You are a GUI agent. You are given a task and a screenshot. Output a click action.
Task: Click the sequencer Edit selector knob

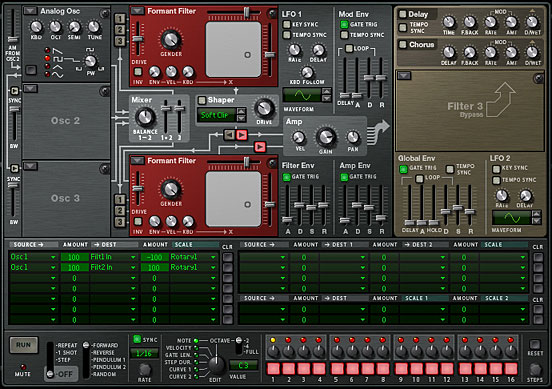pos(216,365)
